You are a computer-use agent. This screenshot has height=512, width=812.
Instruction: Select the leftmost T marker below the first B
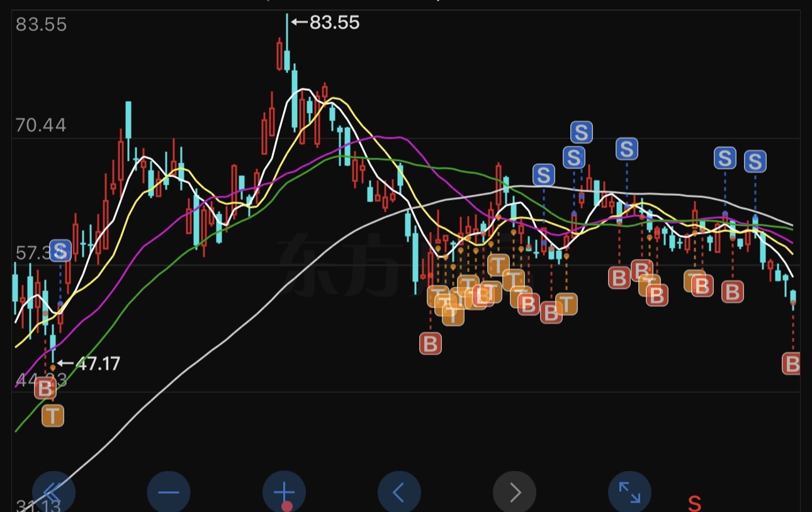[53, 416]
